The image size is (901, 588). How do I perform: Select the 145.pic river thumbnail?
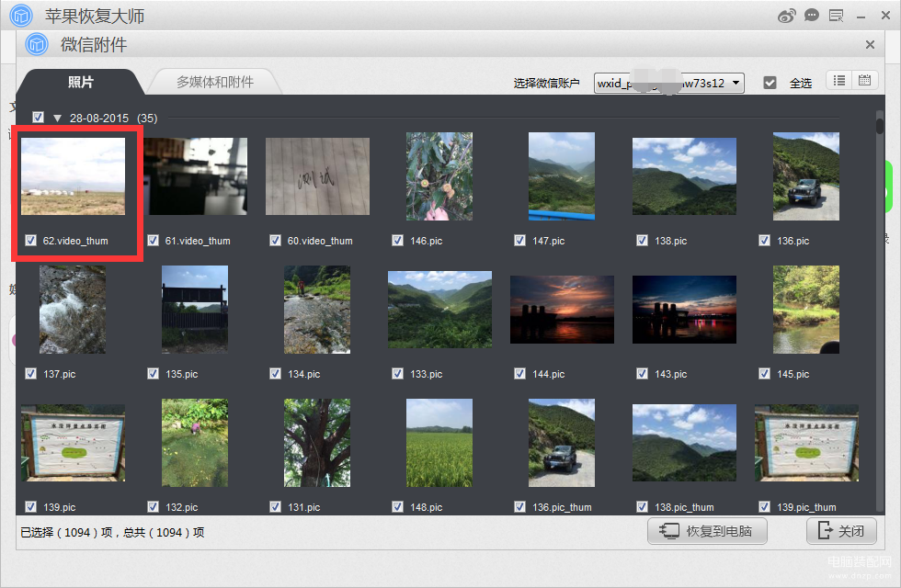(806, 310)
